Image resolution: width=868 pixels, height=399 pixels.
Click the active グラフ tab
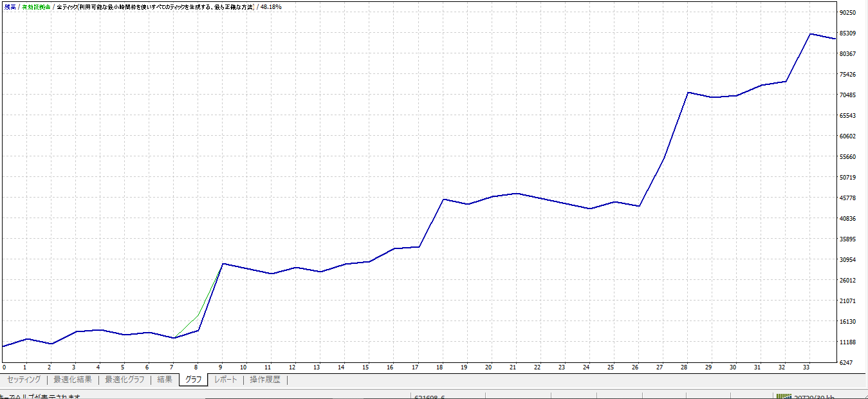click(194, 380)
